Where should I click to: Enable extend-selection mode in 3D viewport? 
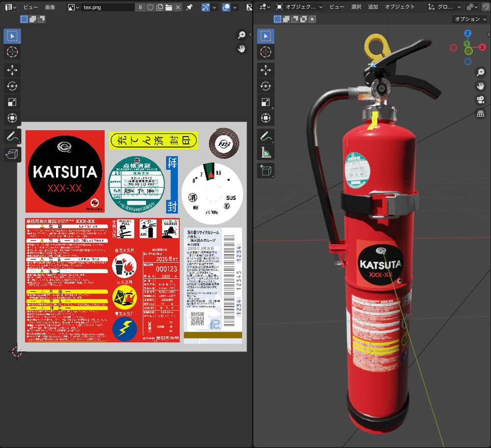click(x=286, y=19)
